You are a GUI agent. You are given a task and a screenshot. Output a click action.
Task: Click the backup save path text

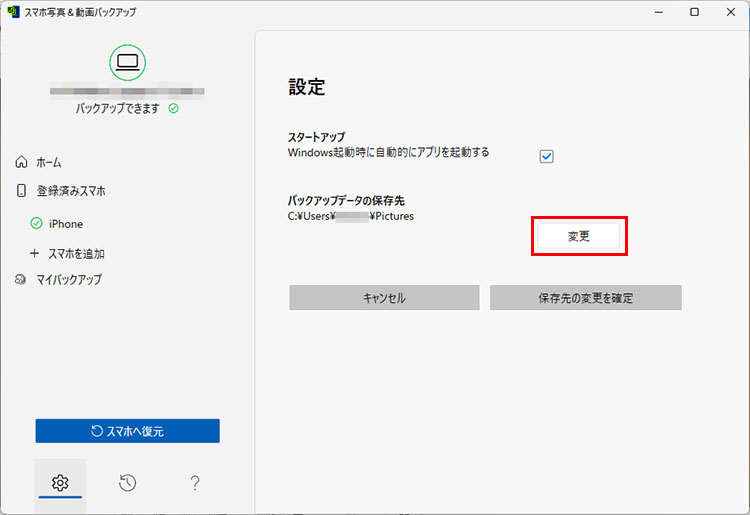[x=350, y=216]
